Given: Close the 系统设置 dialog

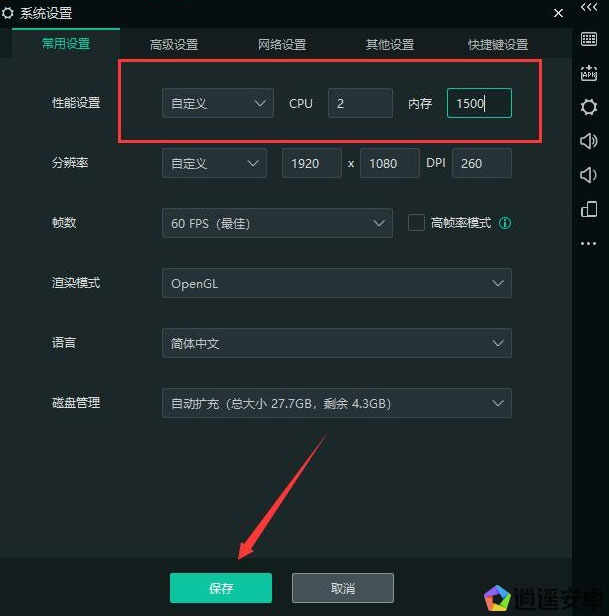Looking at the screenshot, I should coord(558,13).
